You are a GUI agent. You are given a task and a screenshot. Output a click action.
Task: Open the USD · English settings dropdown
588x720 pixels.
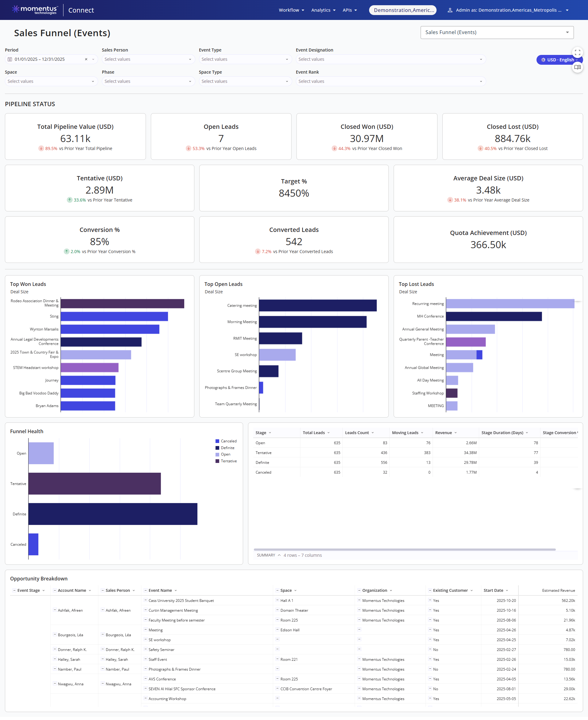point(559,60)
